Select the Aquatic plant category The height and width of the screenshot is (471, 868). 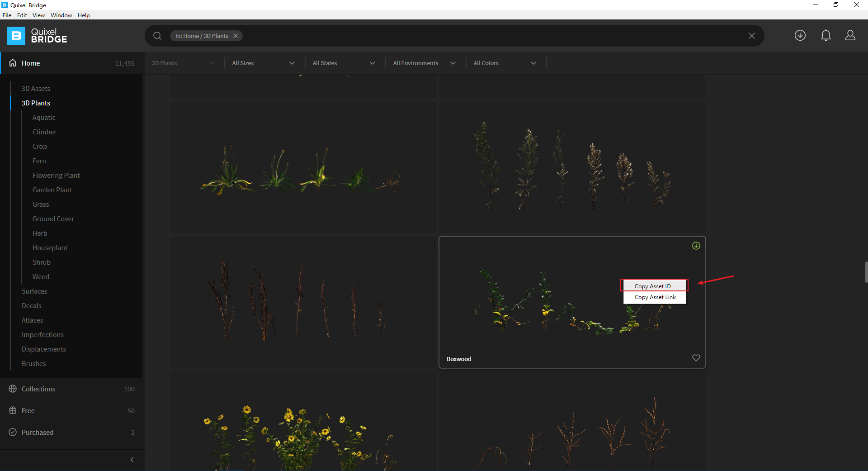click(44, 117)
